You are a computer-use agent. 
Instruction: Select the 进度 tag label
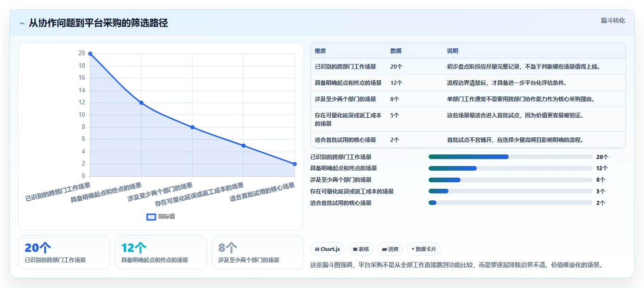[x=393, y=249]
